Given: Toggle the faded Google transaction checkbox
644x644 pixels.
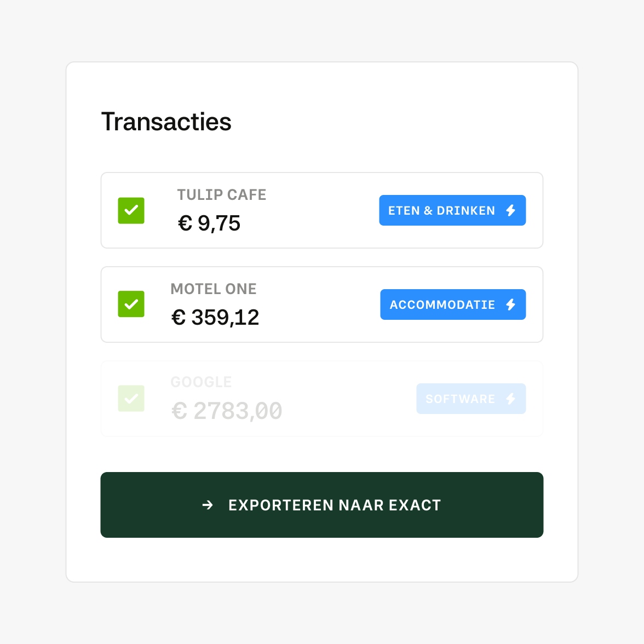Looking at the screenshot, I should pyautogui.click(x=131, y=399).
